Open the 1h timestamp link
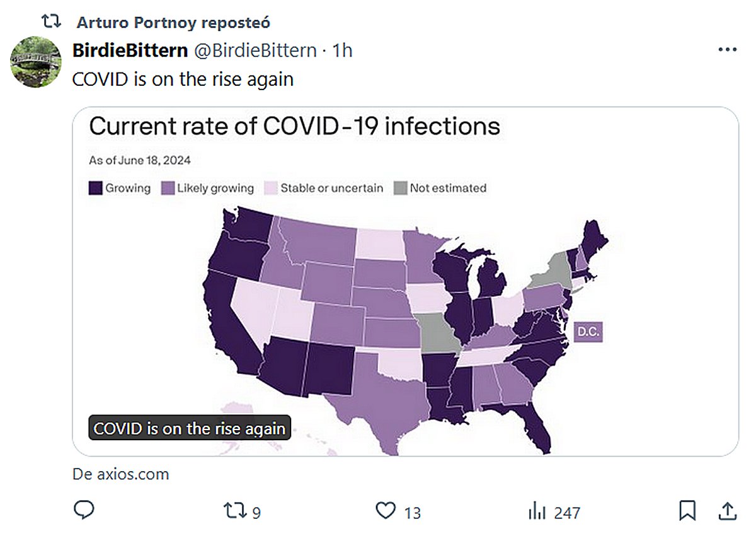Image resolution: width=756 pixels, height=536 pixels. 342,50
